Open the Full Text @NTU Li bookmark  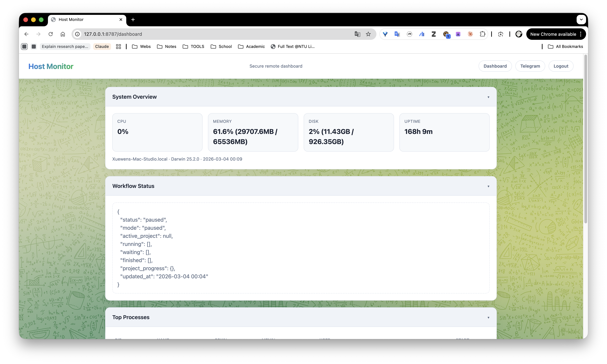pos(293,47)
